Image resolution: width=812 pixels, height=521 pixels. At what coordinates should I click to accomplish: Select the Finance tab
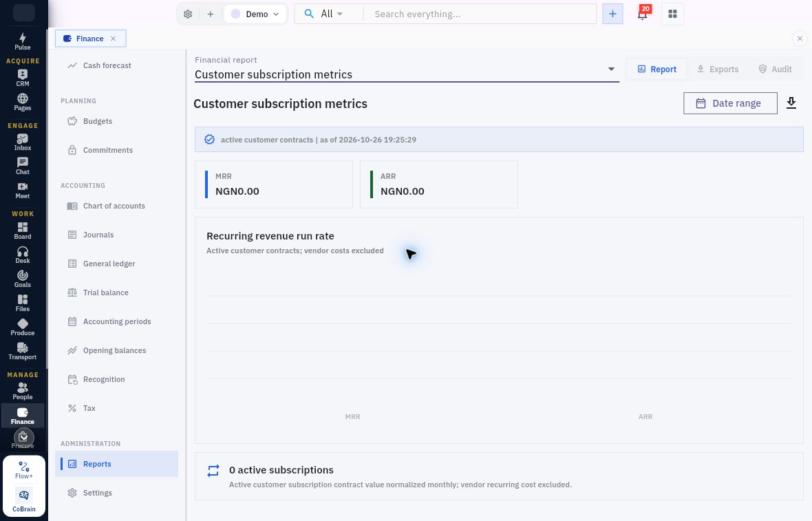click(90, 39)
